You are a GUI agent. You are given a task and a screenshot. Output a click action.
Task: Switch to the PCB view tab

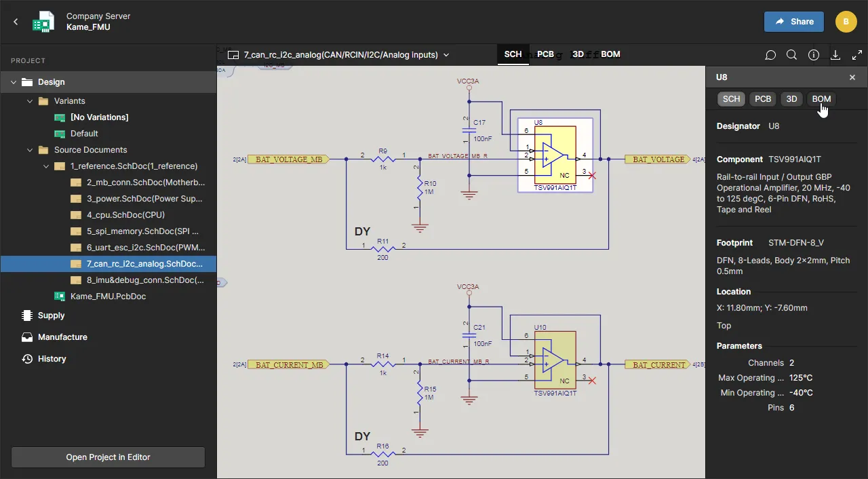[x=545, y=54]
